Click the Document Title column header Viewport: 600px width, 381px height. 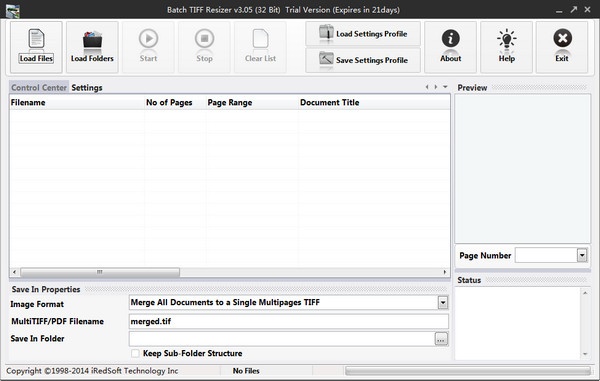coord(374,103)
